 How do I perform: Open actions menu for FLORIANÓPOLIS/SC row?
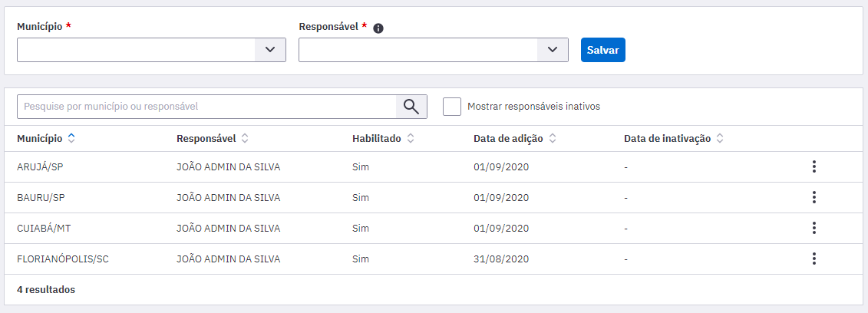click(814, 259)
